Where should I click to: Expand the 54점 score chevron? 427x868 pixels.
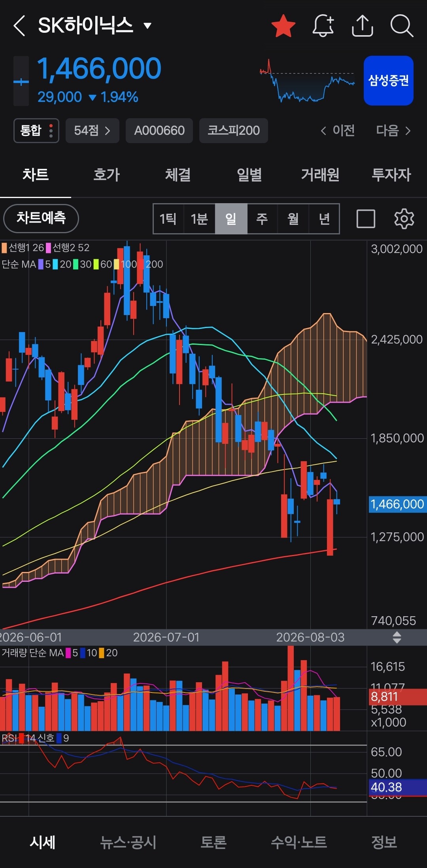93,130
